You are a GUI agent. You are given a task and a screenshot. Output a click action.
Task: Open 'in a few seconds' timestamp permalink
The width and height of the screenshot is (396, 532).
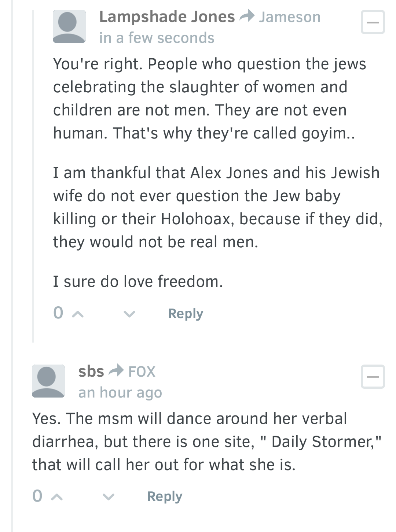pos(157,38)
